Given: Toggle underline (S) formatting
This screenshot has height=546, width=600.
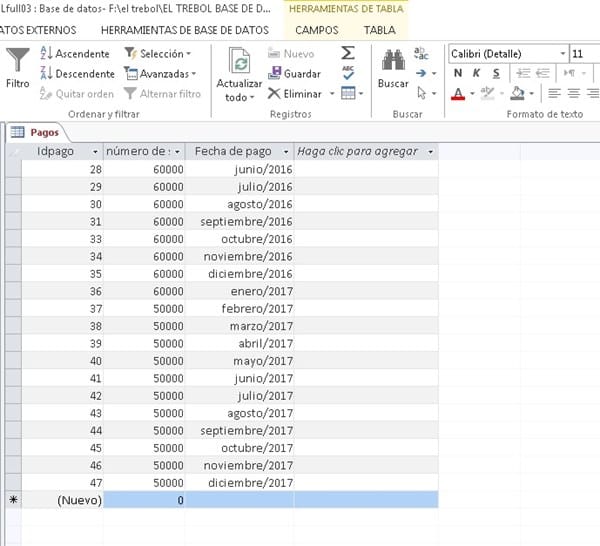Looking at the screenshot, I should (496, 73).
